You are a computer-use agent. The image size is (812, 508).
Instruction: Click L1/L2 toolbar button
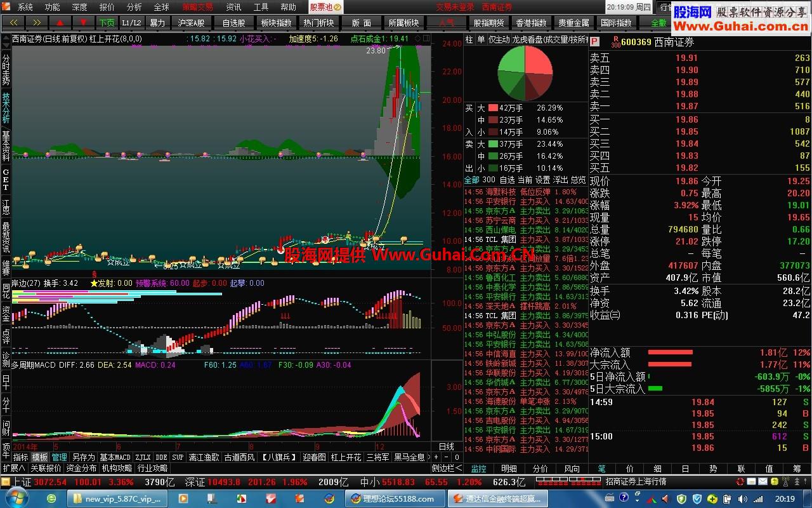pyautogui.click(x=131, y=22)
